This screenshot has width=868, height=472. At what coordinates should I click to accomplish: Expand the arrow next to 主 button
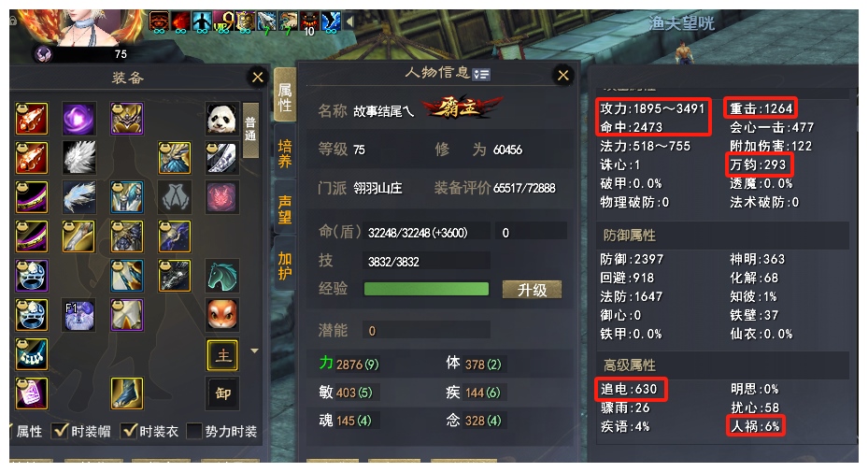[255, 350]
